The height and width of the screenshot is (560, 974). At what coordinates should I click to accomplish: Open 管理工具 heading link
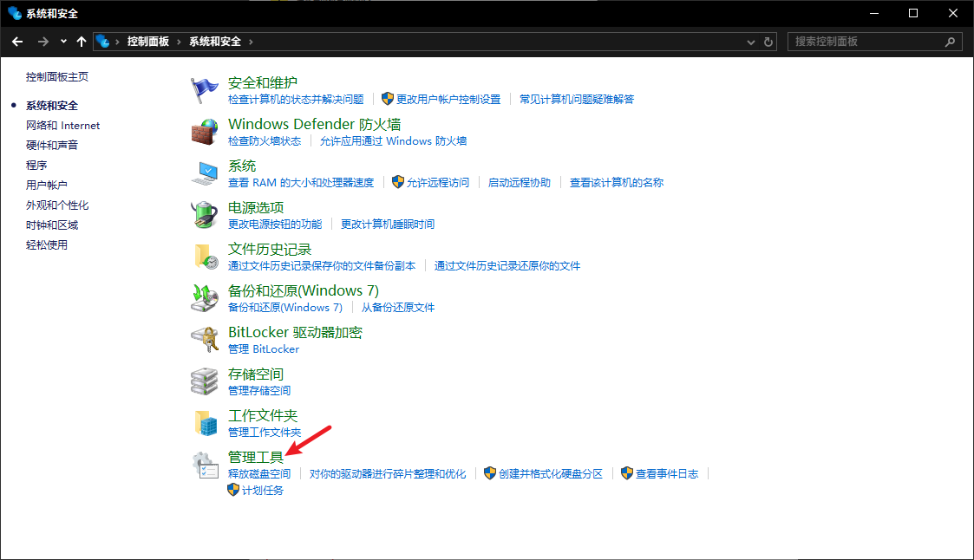pos(256,457)
